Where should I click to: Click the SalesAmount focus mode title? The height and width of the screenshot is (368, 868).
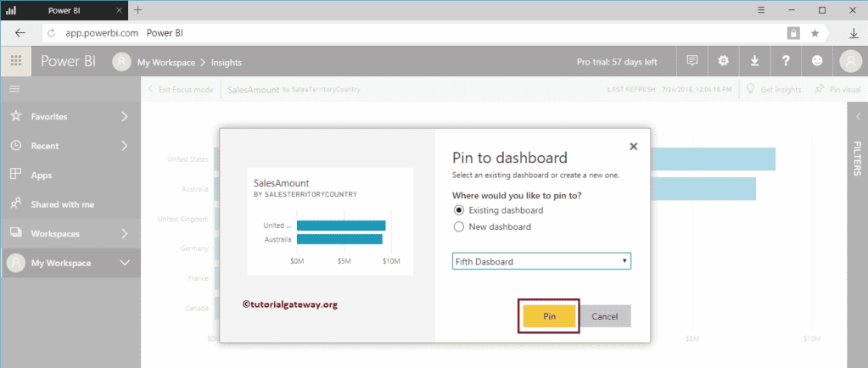pos(253,89)
